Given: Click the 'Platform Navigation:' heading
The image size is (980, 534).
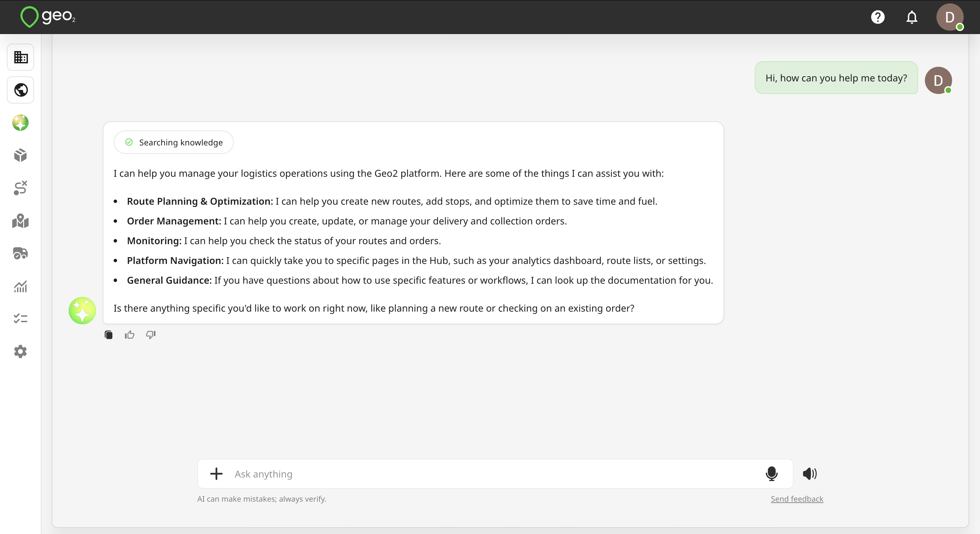Looking at the screenshot, I should click(x=175, y=261).
